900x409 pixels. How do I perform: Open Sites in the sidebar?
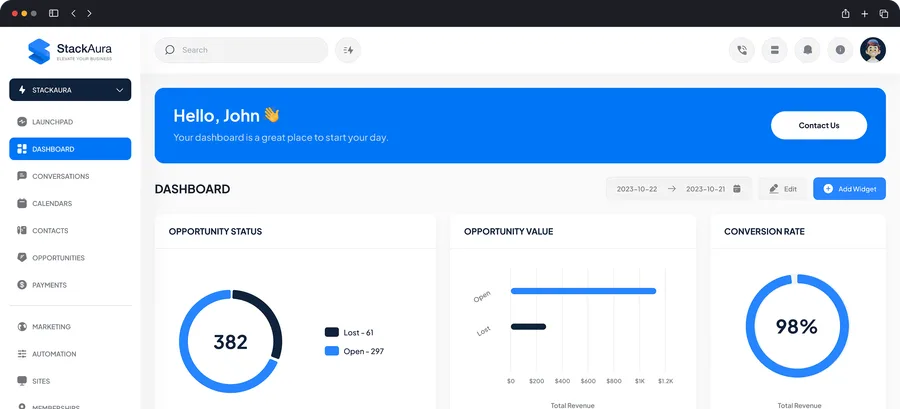pos(70,381)
